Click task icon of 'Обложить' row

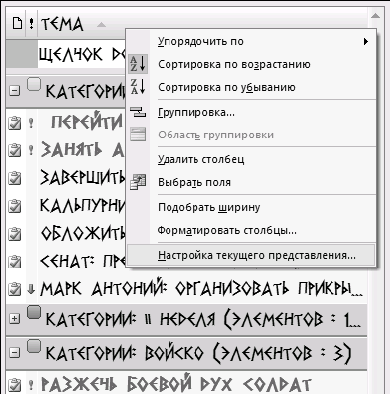click(x=14, y=234)
